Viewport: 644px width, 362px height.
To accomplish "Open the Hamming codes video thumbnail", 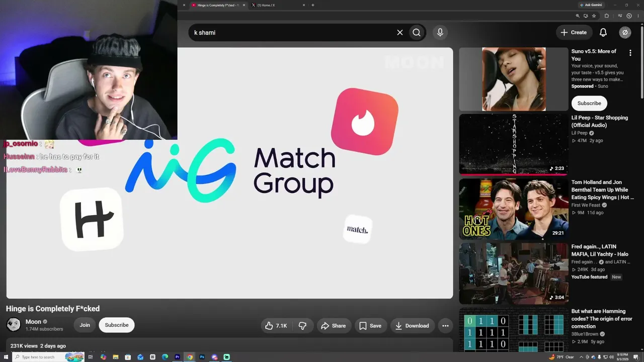I will 514,329.
